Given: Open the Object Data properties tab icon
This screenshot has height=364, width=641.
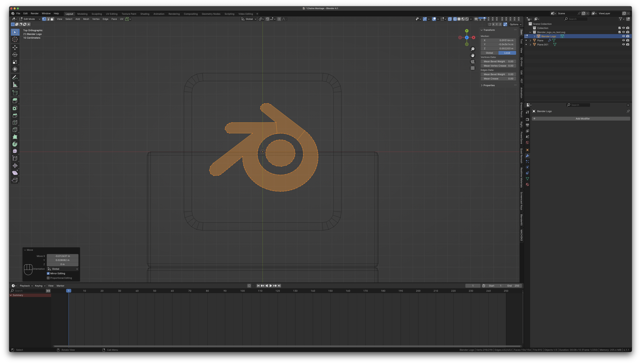Looking at the screenshot, I should click(527, 179).
